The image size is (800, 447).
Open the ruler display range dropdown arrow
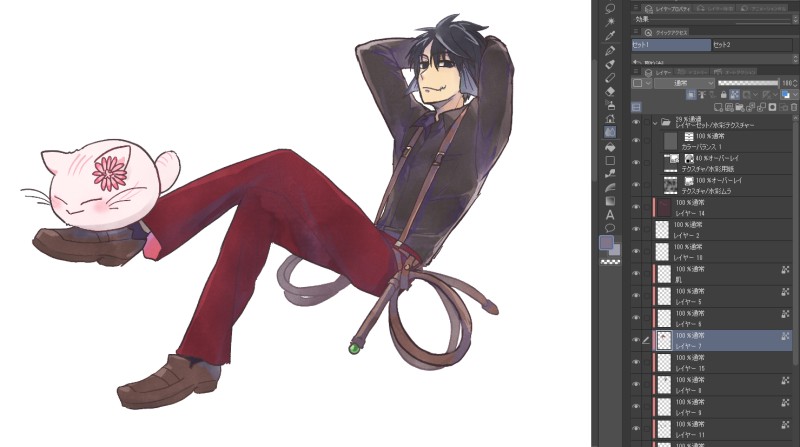pyautogui.click(x=775, y=95)
